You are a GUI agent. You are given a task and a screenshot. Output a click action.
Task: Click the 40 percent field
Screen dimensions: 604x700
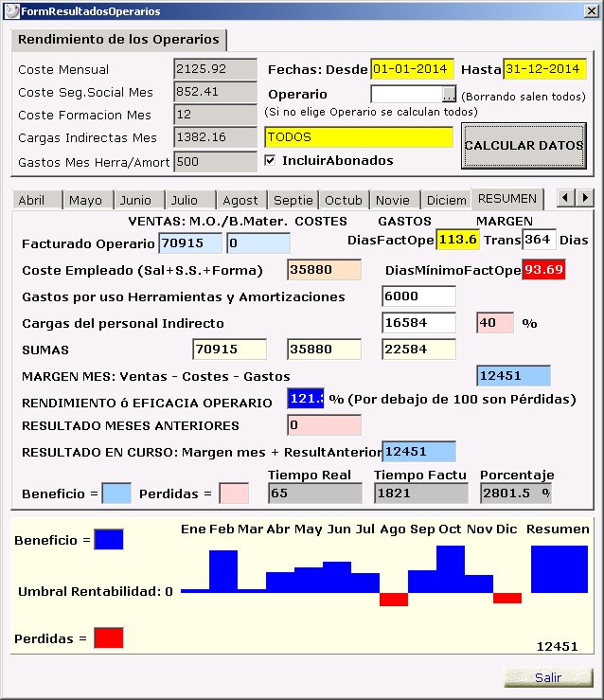495,323
